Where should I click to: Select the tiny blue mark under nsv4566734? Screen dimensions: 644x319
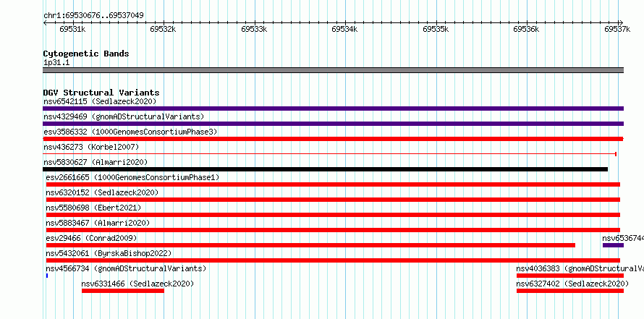47,276
